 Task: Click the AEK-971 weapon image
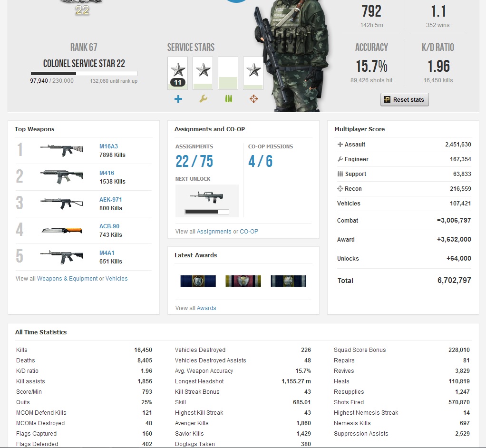62,204
